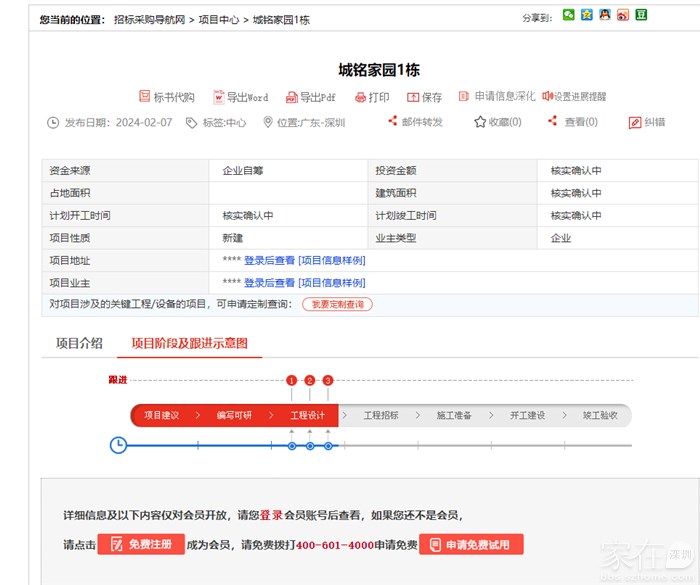Click 项目中心 breadcrumb link
The image size is (700, 585).
(218, 19)
